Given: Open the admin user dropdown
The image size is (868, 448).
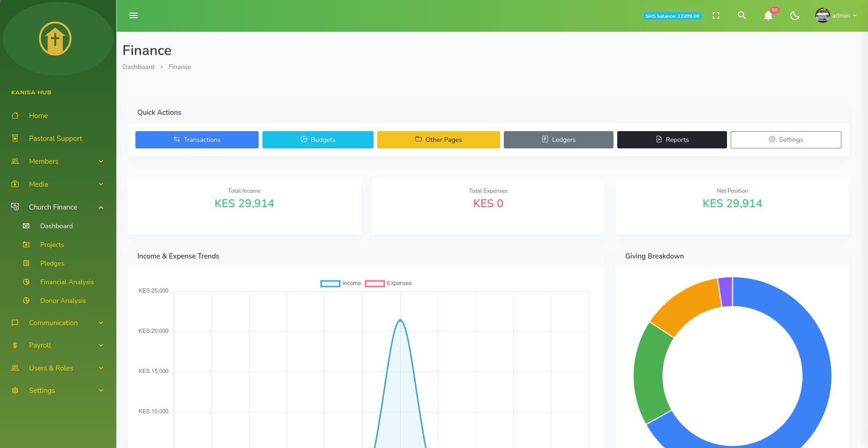Looking at the screenshot, I should (x=836, y=15).
